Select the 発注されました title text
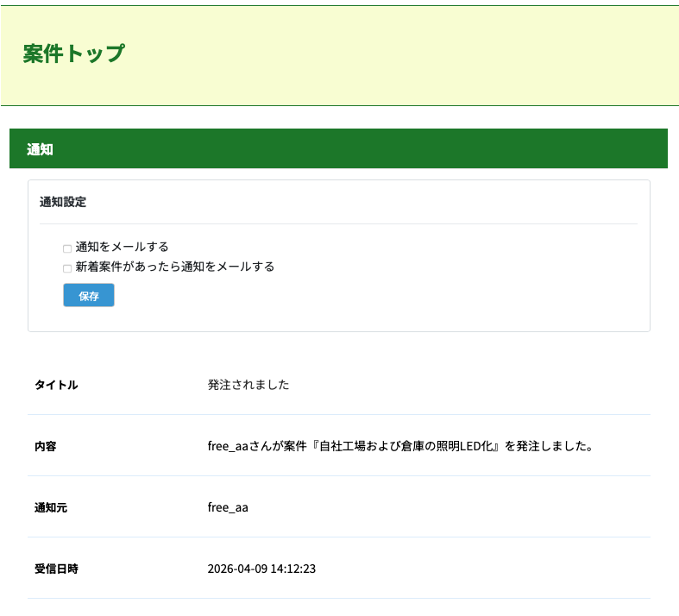This screenshot has width=679, height=616. (x=248, y=385)
